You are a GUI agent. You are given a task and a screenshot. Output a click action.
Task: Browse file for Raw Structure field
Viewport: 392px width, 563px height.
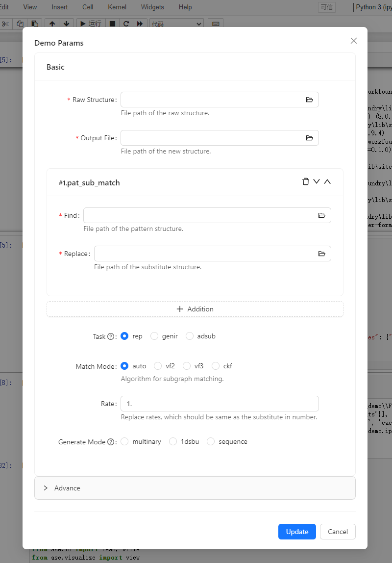310,99
